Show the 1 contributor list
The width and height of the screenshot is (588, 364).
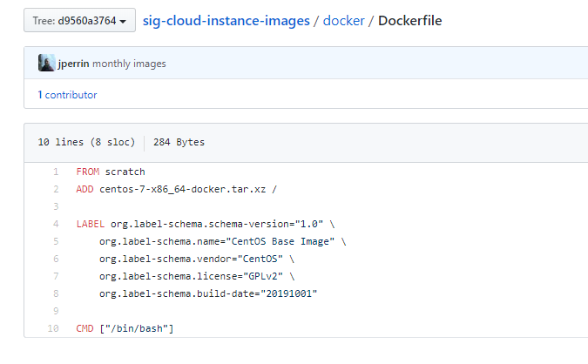tap(67, 95)
